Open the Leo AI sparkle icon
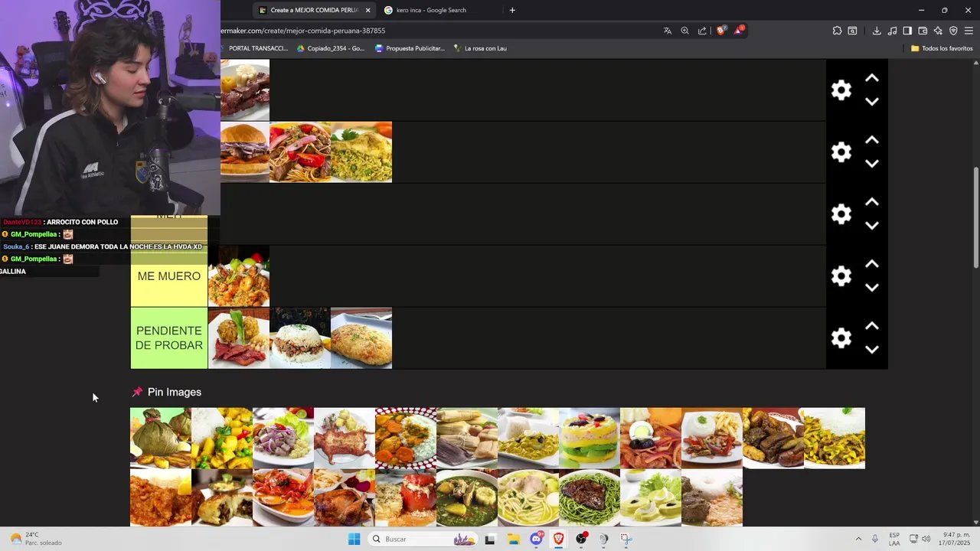Image resolution: width=980 pixels, height=551 pixels. tap(938, 31)
